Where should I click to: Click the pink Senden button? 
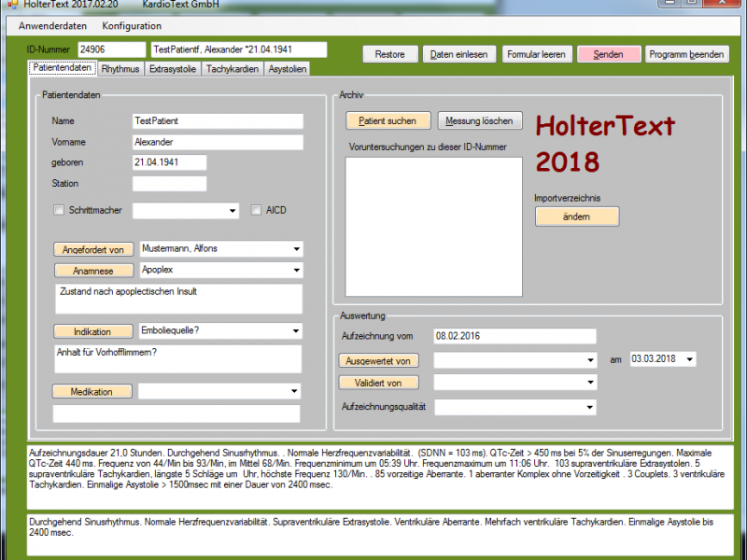[609, 54]
